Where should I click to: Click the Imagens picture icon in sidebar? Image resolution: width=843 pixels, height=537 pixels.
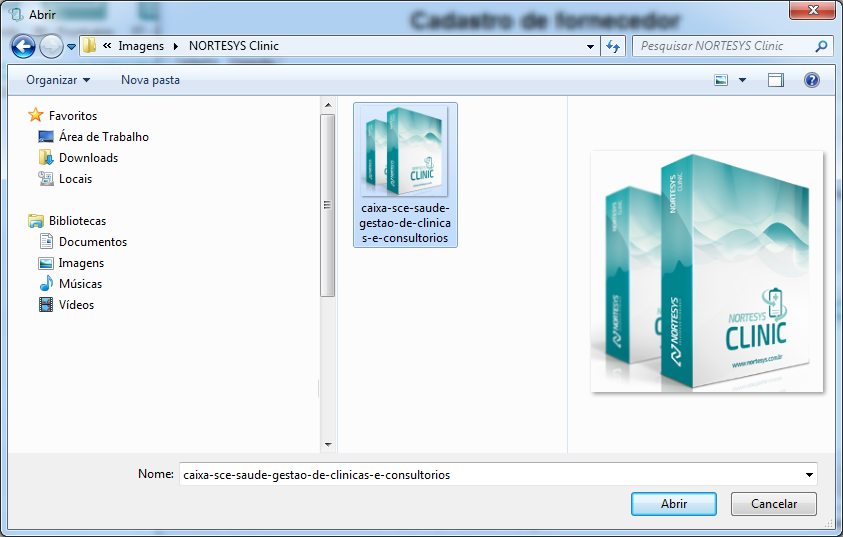coord(46,263)
